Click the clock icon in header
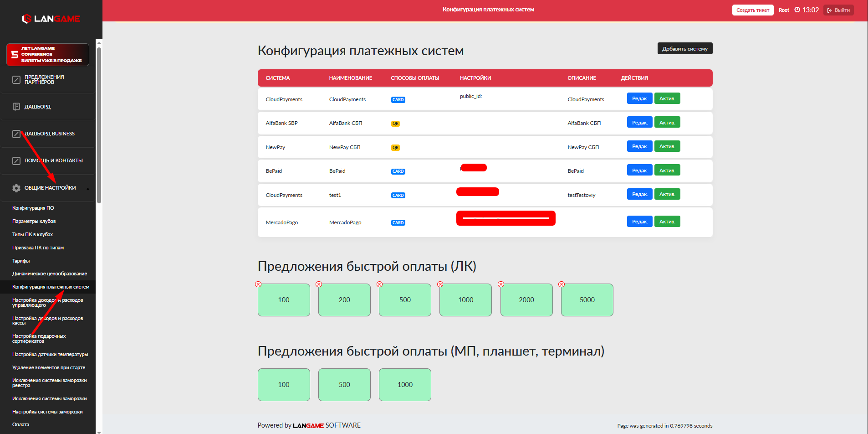Image resolution: width=868 pixels, height=434 pixels. pyautogui.click(x=797, y=10)
